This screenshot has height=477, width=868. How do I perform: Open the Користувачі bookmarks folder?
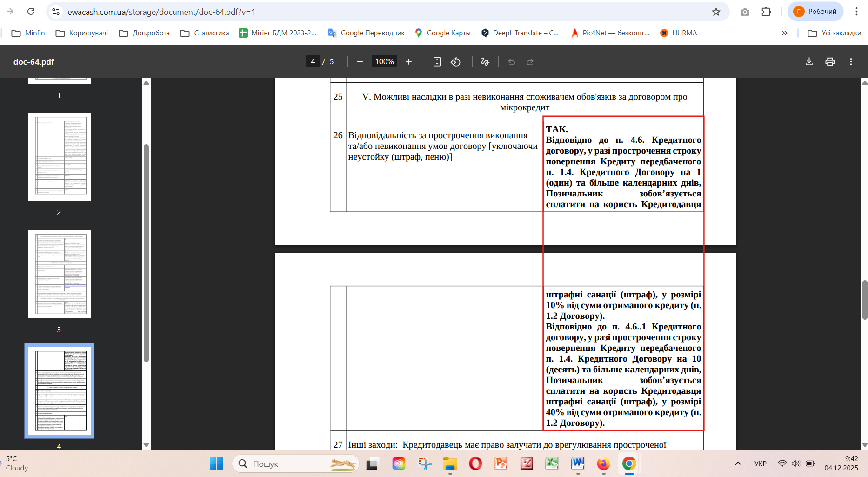tap(82, 33)
